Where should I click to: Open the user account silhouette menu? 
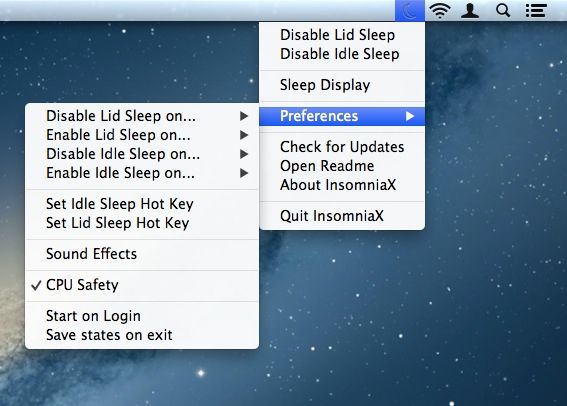coord(470,10)
